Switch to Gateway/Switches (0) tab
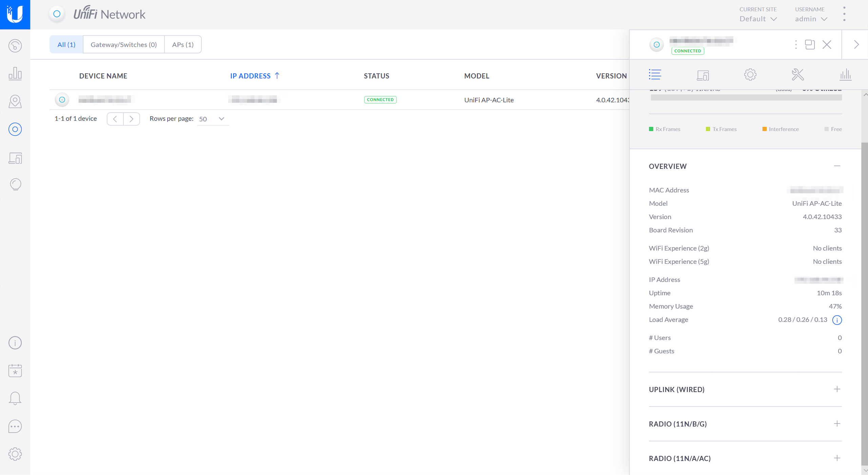The width and height of the screenshot is (868, 475). click(124, 44)
